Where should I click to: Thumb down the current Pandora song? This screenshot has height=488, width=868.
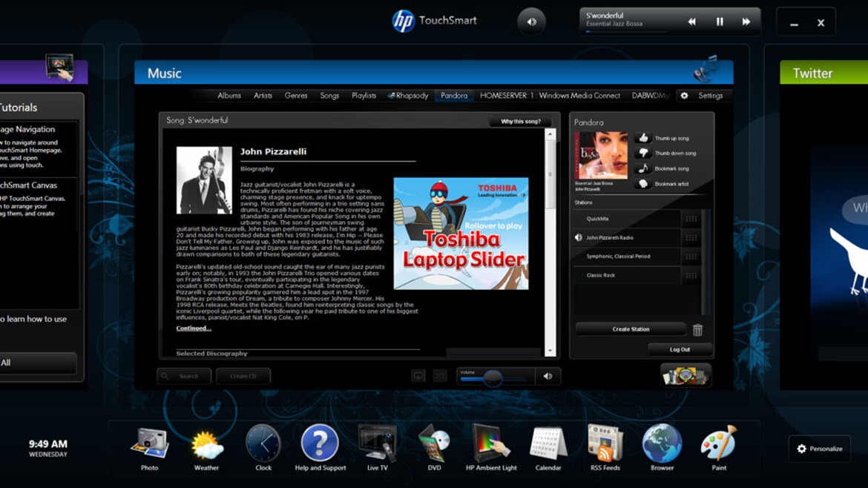(642, 153)
